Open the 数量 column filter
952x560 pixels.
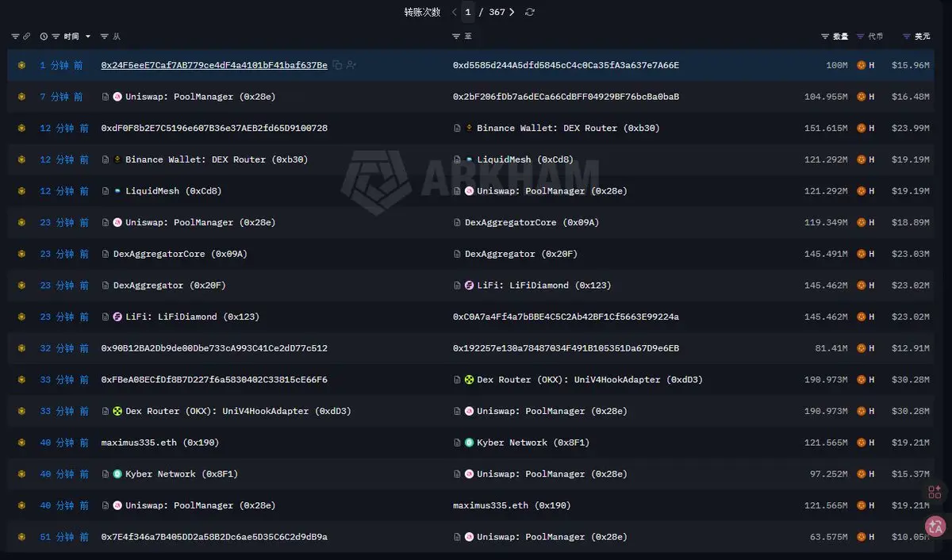point(825,36)
